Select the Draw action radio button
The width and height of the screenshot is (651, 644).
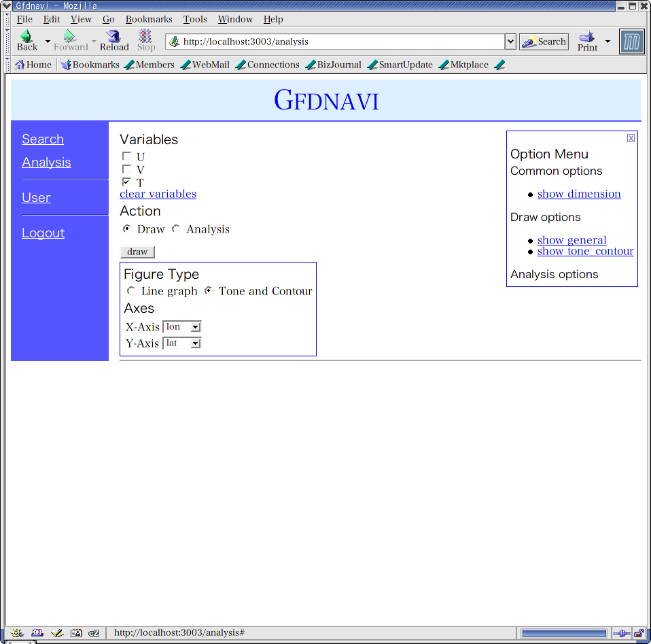click(127, 228)
